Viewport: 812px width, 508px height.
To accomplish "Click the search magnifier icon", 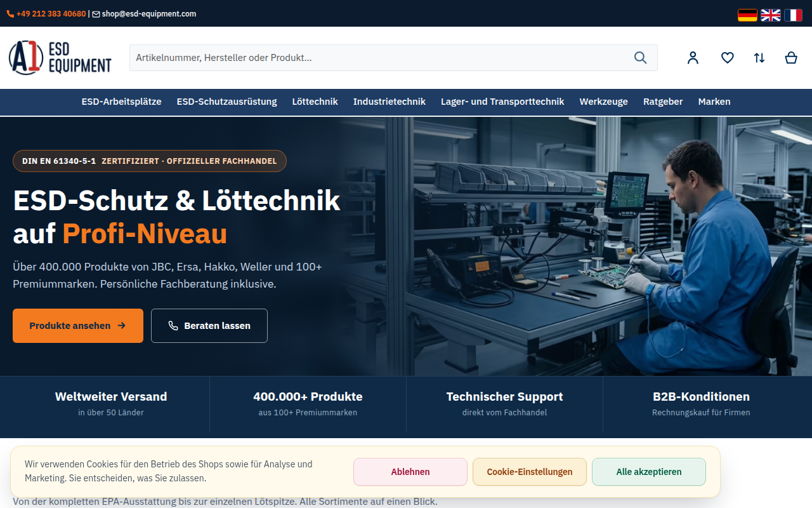I will 640,58.
